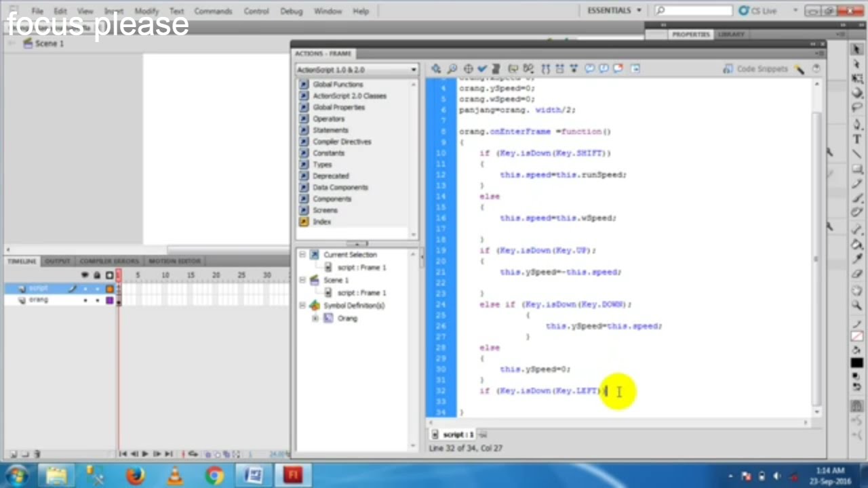Open the black fill color swatch
868x488 pixels.
857,364
